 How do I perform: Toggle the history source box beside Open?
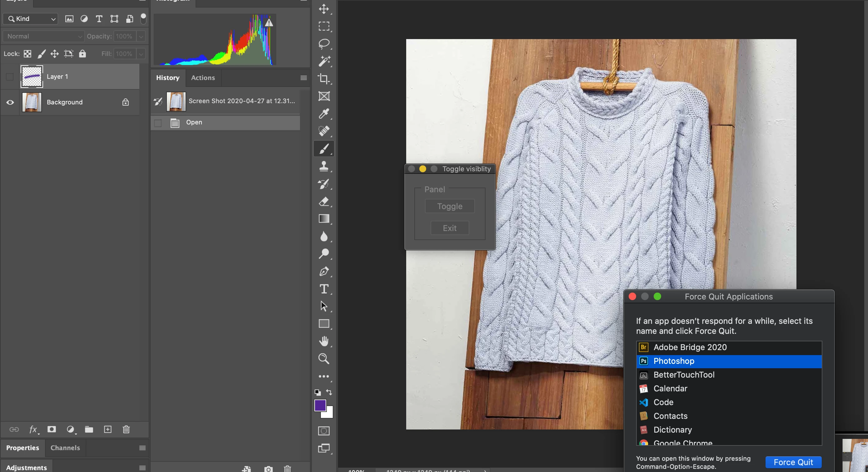(158, 123)
